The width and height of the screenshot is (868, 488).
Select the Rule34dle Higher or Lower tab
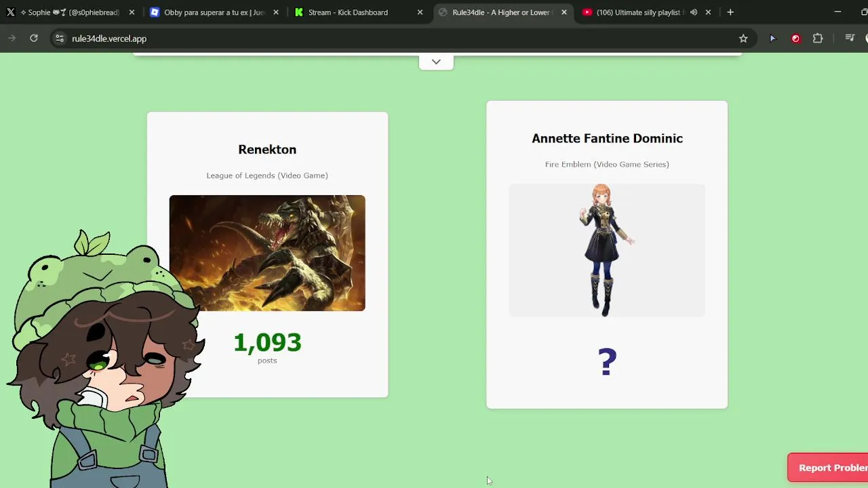point(503,12)
